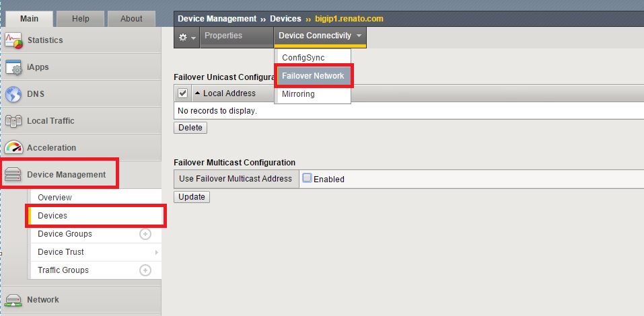Click the Acceleration gauge icon
The height and width of the screenshot is (316, 644).
click(x=13, y=148)
